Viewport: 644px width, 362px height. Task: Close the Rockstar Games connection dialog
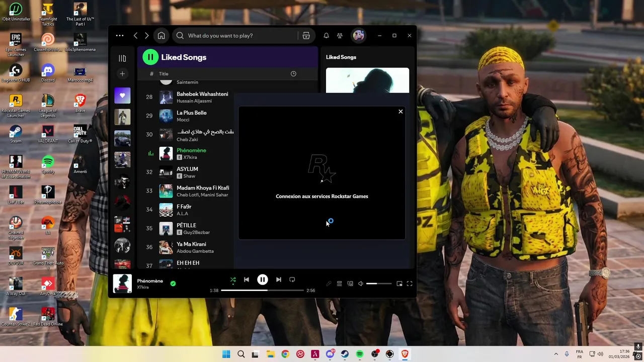point(400,112)
